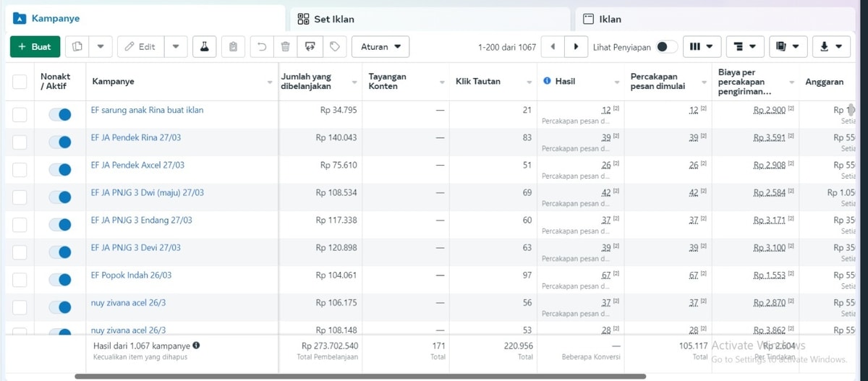Open the columns layout dropdown

(701, 47)
